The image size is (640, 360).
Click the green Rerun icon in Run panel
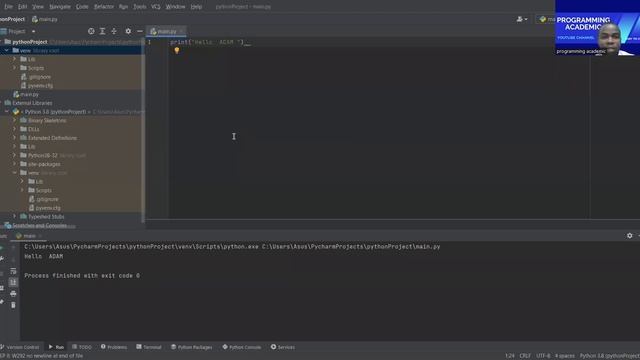2,247
